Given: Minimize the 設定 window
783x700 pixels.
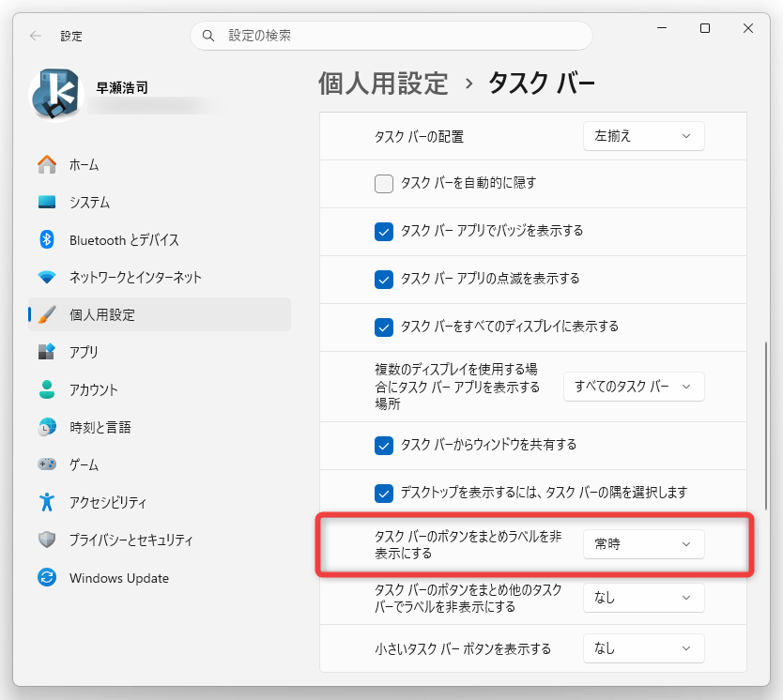Looking at the screenshot, I should pyautogui.click(x=662, y=28).
